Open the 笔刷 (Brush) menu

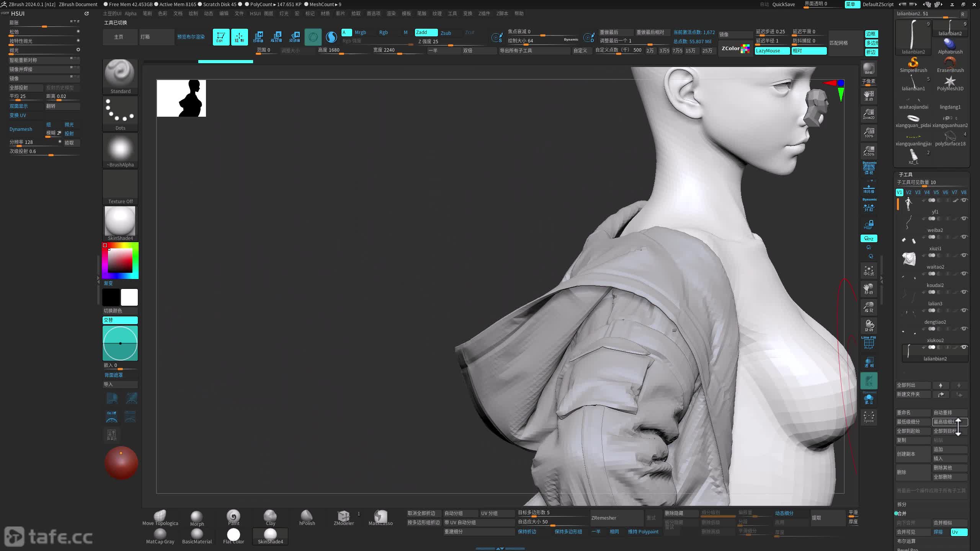click(147, 13)
